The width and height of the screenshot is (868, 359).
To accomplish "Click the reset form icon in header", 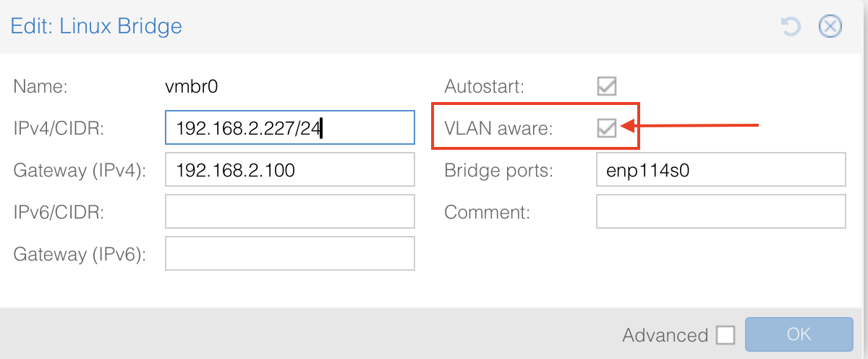I will coord(791,28).
